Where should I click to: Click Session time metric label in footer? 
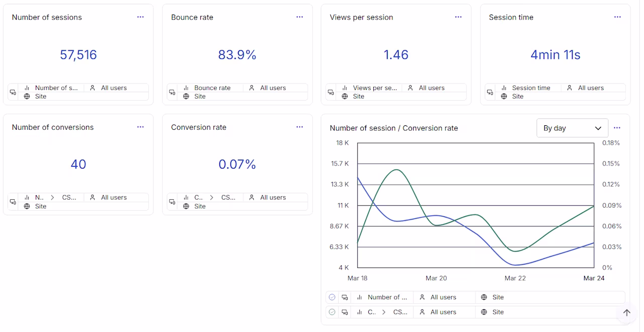531,88
